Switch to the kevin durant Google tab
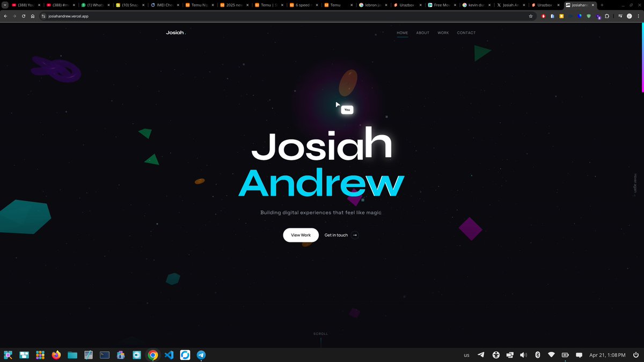The image size is (644, 362). (x=477, y=5)
